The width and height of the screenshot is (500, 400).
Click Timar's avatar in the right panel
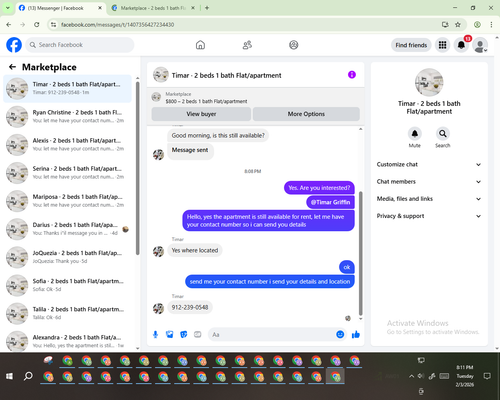click(x=429, y=82)
